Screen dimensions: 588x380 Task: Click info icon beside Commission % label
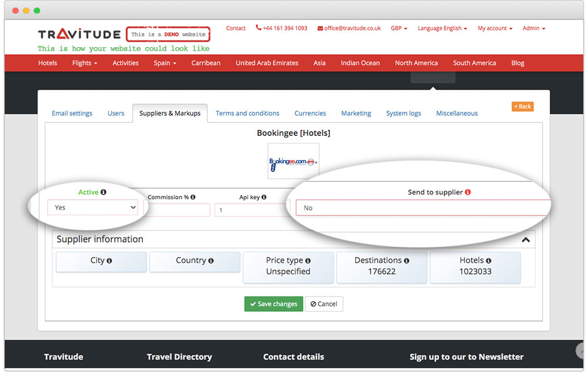click(193, 198)
